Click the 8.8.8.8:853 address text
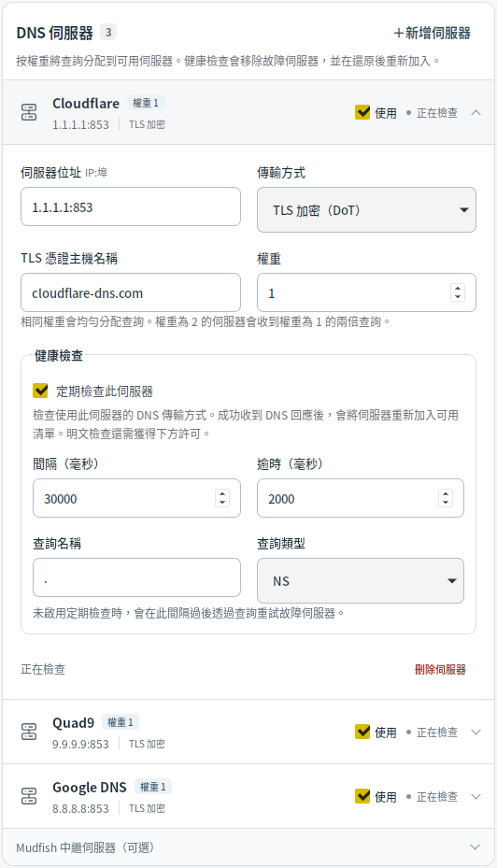This screenshot has width=497, height=868. (80, 808)
